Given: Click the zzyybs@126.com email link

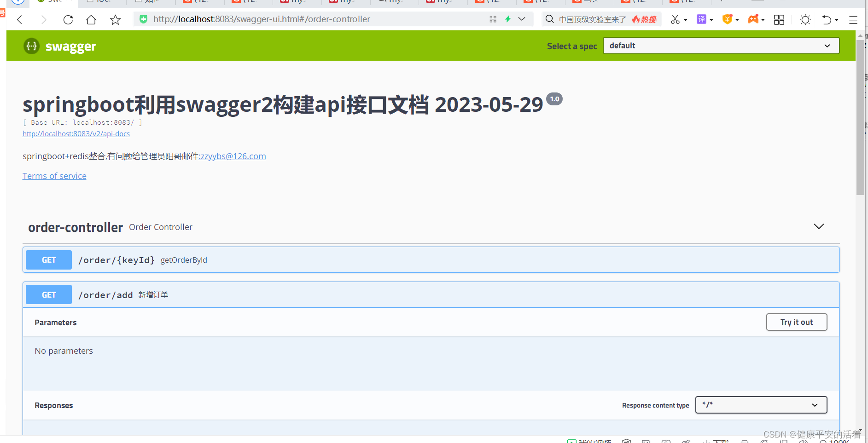Looking at the screenshot, I should click(233, 156).
